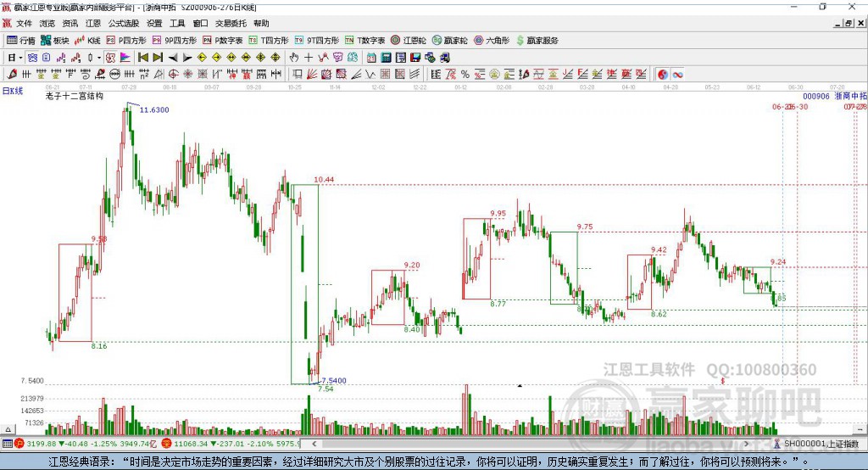
Task: Click the 行情 toolbar button
Action: tap(21, 41)
